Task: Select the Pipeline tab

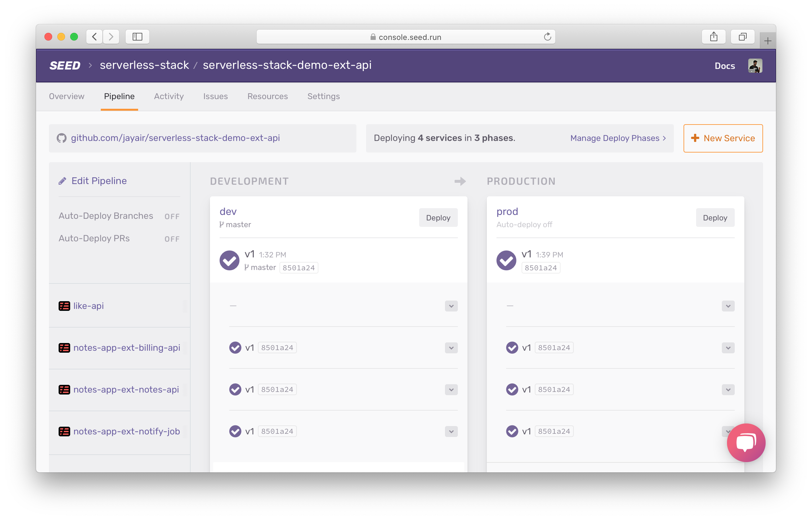Action: pos(119,96)
